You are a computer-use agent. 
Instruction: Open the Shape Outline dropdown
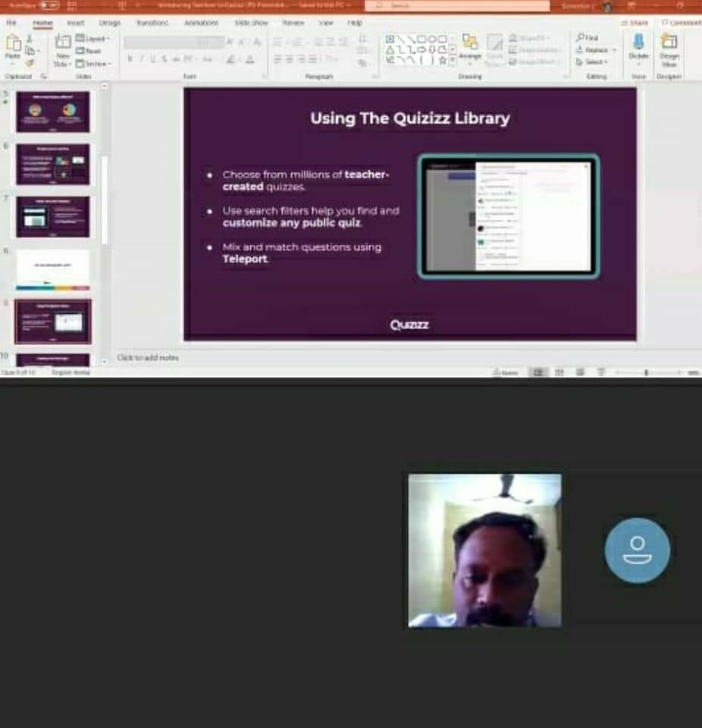[534, 50]
